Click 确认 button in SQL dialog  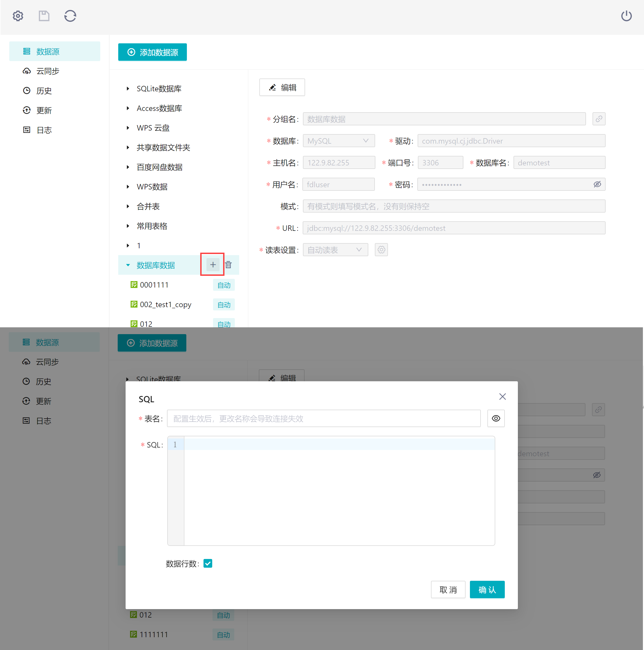pyautogui.click(x=487, y=589)
